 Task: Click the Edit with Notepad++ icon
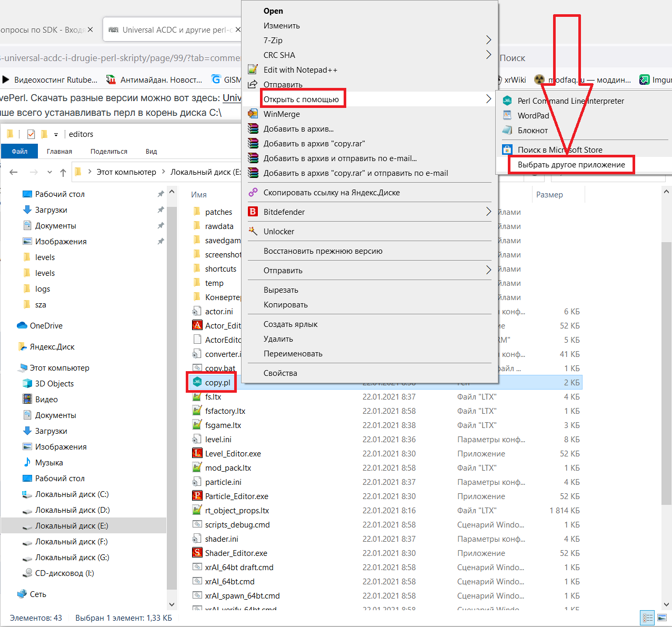253,69
